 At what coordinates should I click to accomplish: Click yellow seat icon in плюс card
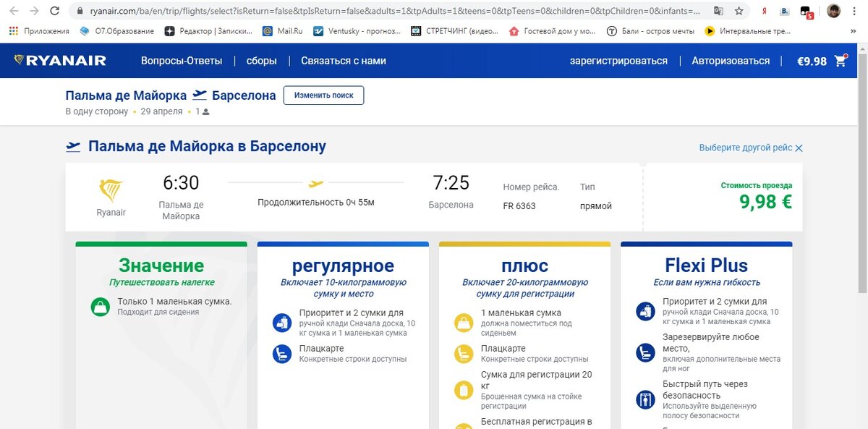[463, 354]
